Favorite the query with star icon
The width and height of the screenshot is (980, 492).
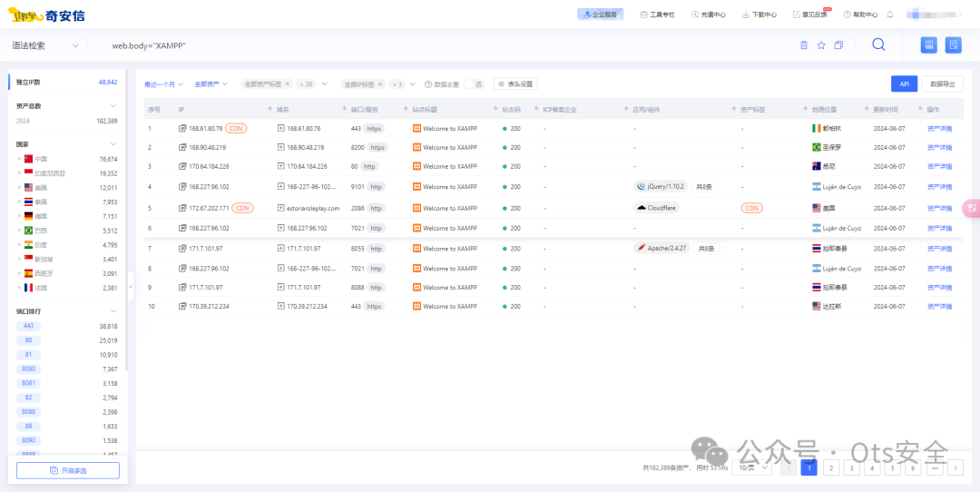[x=821, y=45]
